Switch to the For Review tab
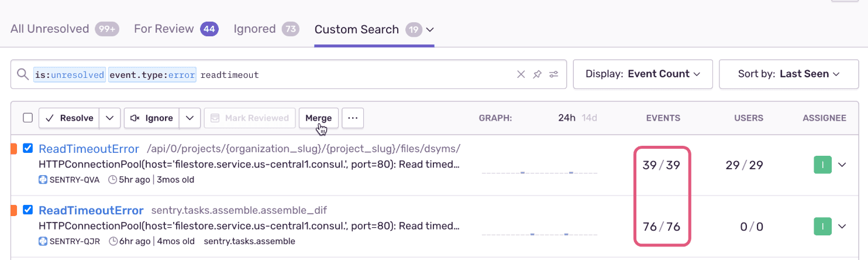The width and height of the screenshot is (868, 260). click(164, 29)
